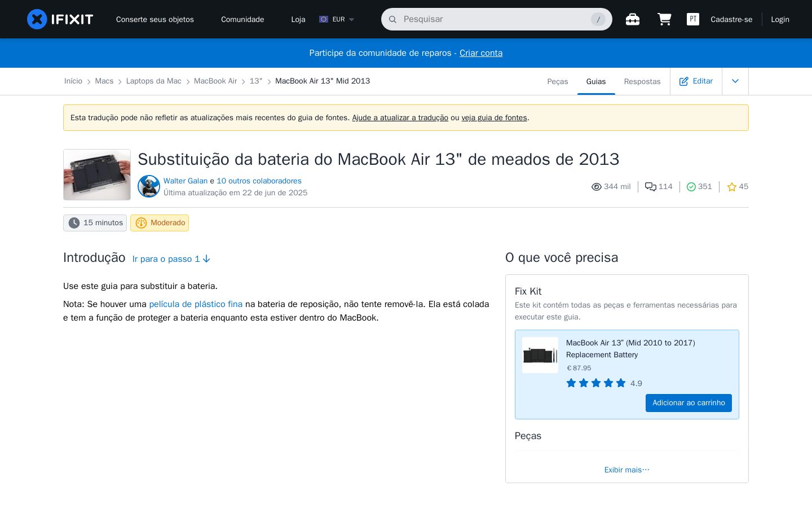This screenshot has height=508, width=812.
Task: Click Cadastre-se
Action: pyautogui.click(x=731, y=19)
